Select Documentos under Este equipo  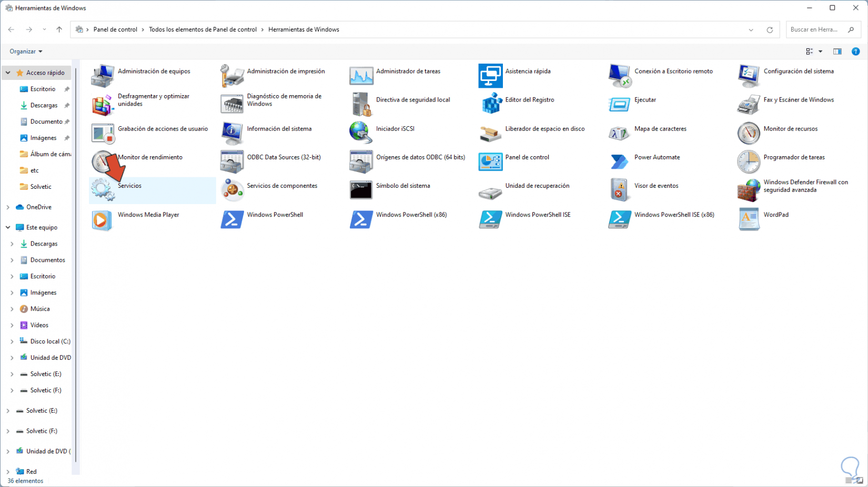tap(47, 260)
